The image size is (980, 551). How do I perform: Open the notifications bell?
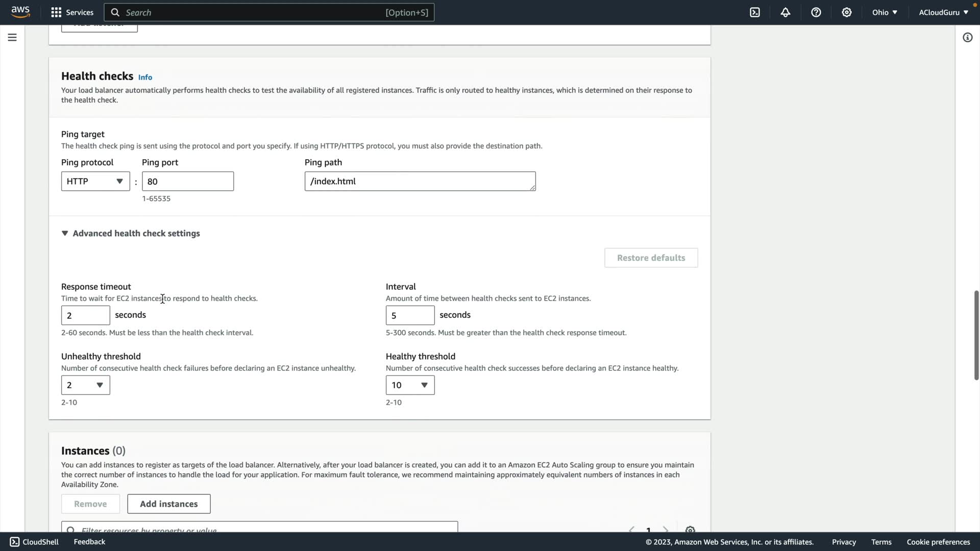pos(786,12)
